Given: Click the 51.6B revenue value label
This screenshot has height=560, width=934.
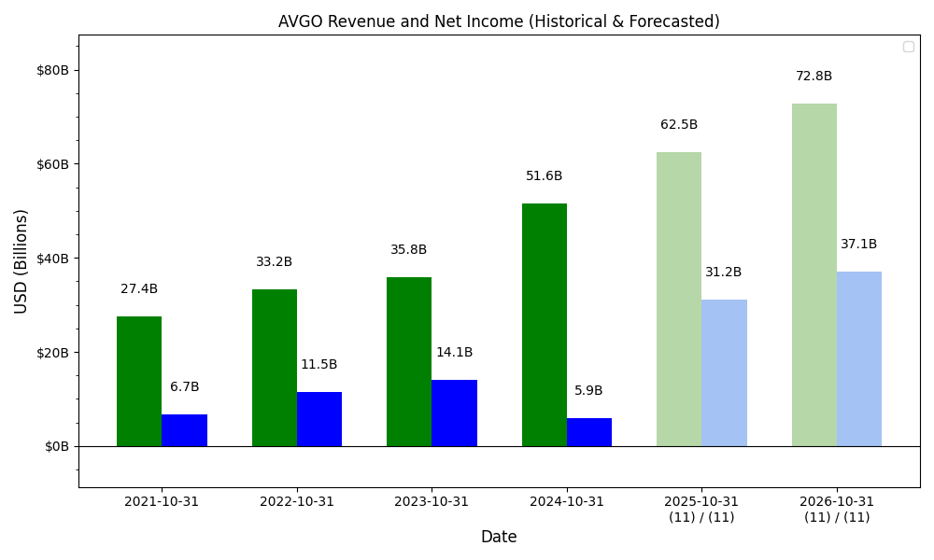Looking at the screenshot, I should 544,175.
